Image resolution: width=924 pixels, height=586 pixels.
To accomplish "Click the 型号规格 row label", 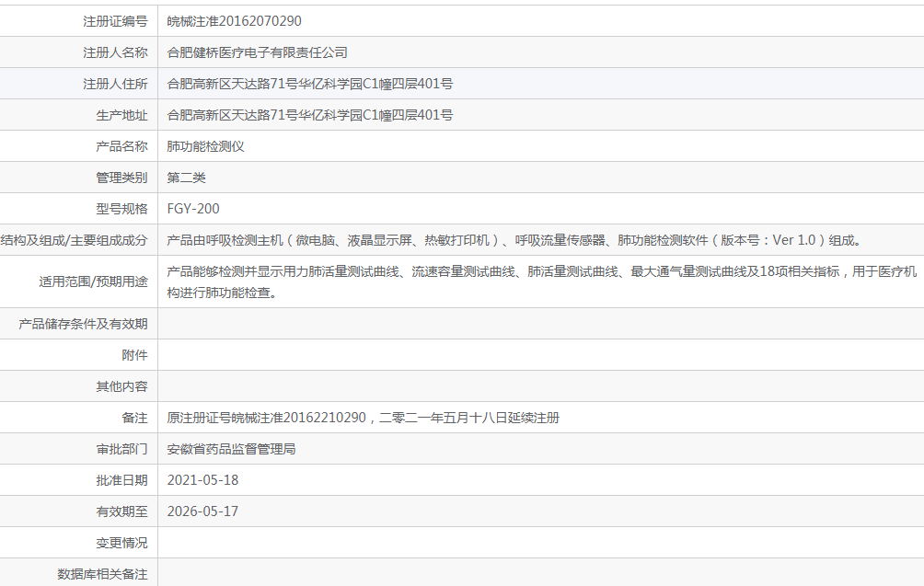I will [x=121, y=209].
